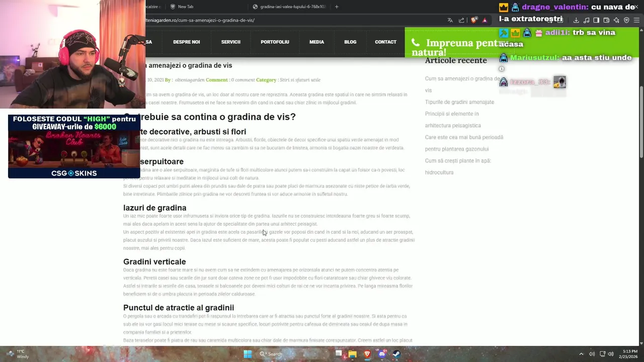Viewport: 644px width, 362px height.
Task: Open media control music note icon
Action: click(586, 20)
